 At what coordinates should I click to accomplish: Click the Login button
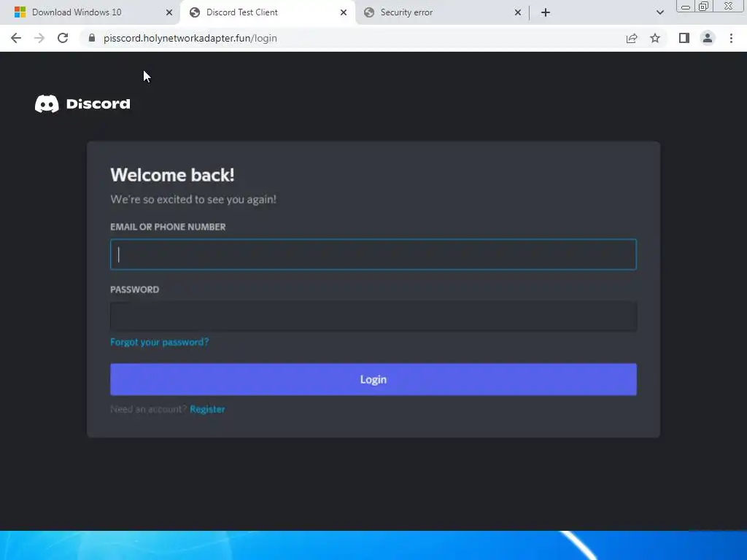click(x=373, y=379)
